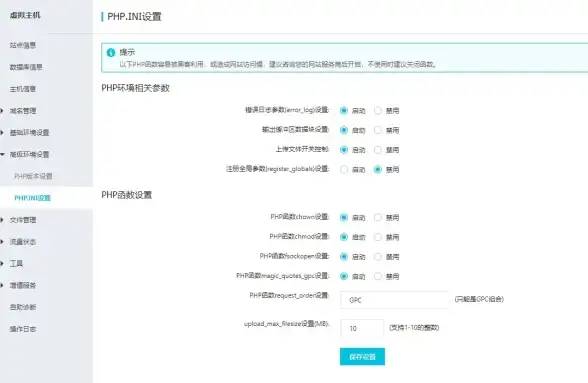Click the 上传文件开关控制 label text
Viewport: 588px width, 383px height.
tap(302, 149)
